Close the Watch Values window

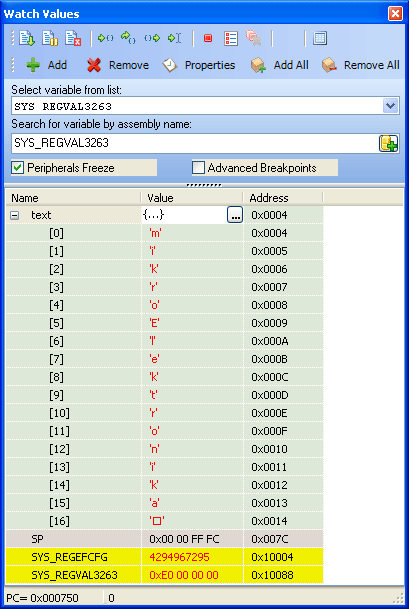395,14
